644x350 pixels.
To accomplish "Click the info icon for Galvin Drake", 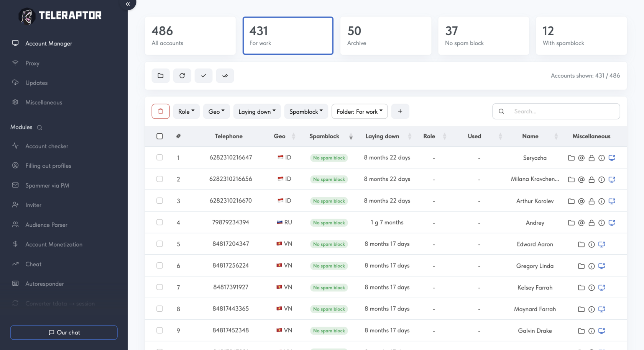I will (591, 331).
